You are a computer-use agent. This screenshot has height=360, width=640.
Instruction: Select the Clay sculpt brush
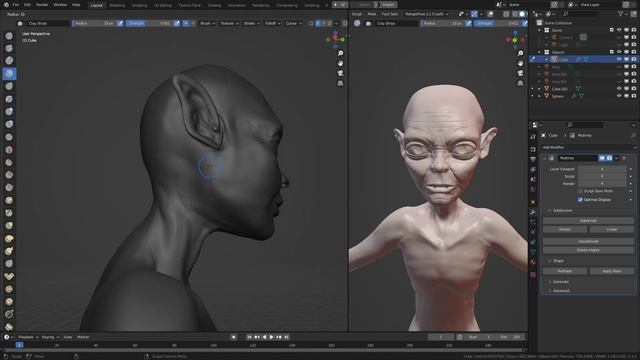pyautogui.click(x=9, y=61)
